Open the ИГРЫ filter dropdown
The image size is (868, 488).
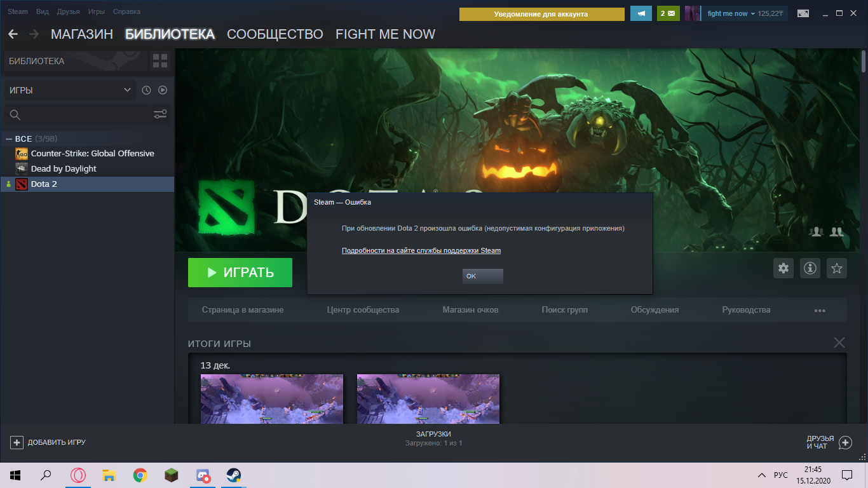(70, 90)
